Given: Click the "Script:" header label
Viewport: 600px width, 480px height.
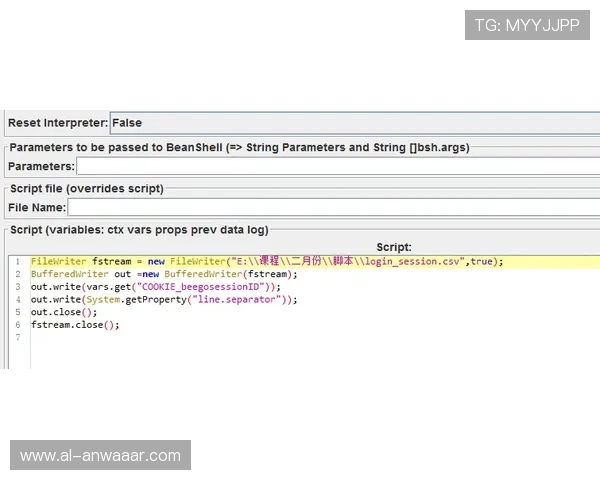Looking at the screenshot, I should [394, 247].
